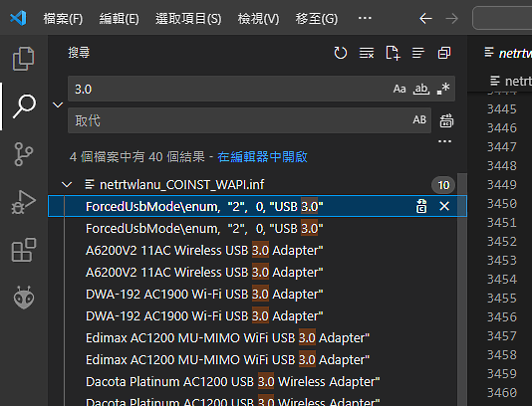Open the overflow menu with three dots
The height and width of the screenshot is (406, 532).
pos(365,18)
